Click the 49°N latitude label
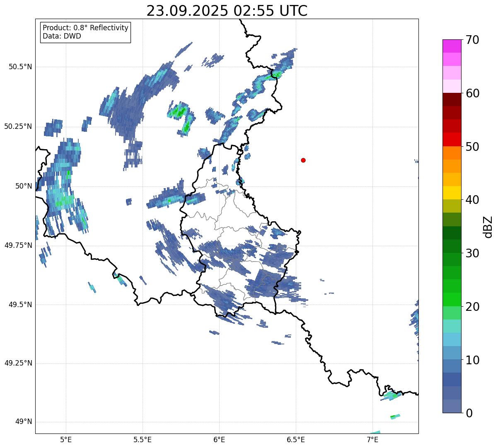This screenshot has height=448, width=498. pos(24,422)
